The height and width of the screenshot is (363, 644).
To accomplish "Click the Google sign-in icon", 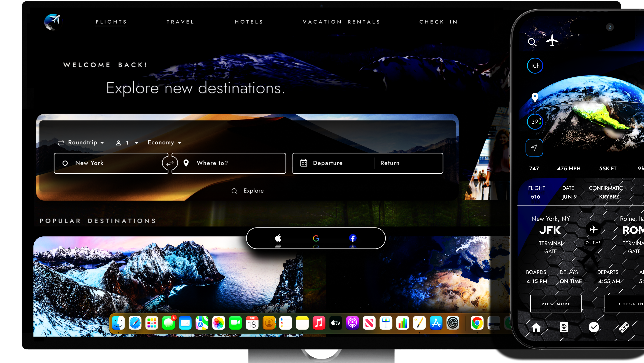I will 316,238.
